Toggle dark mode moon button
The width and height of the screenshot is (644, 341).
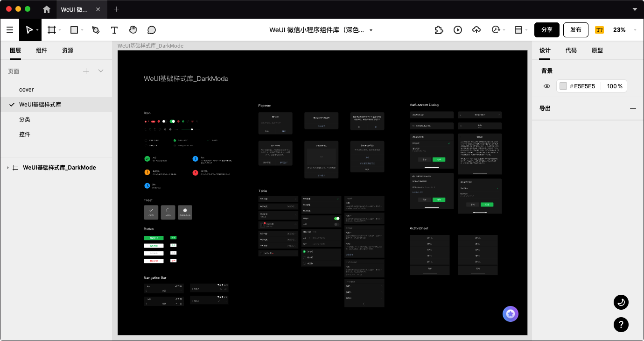tap(621, 302)
